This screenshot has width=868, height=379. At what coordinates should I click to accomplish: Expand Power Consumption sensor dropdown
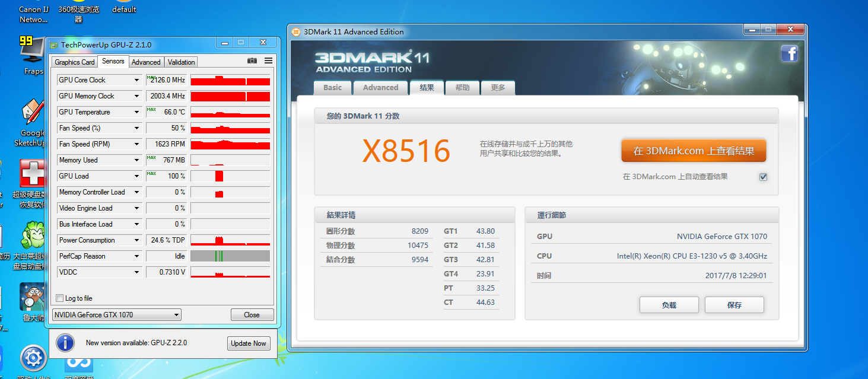point(137,240)
